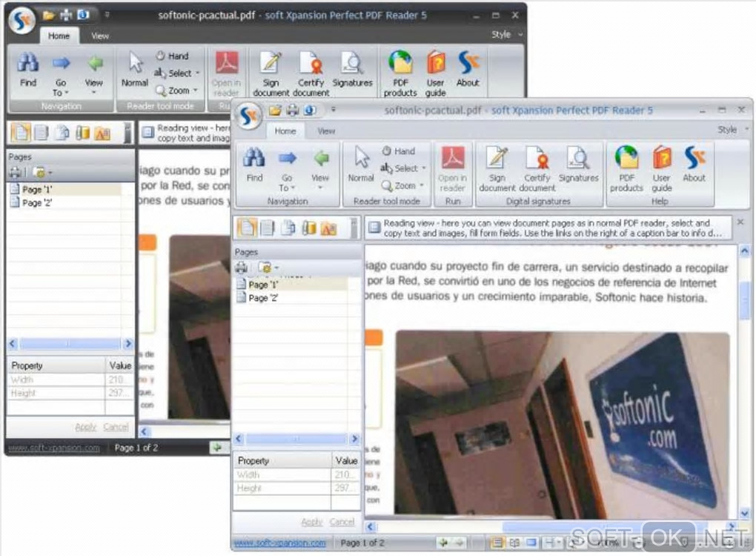
Task: Open Go To in the front light window
Action: 287,171
